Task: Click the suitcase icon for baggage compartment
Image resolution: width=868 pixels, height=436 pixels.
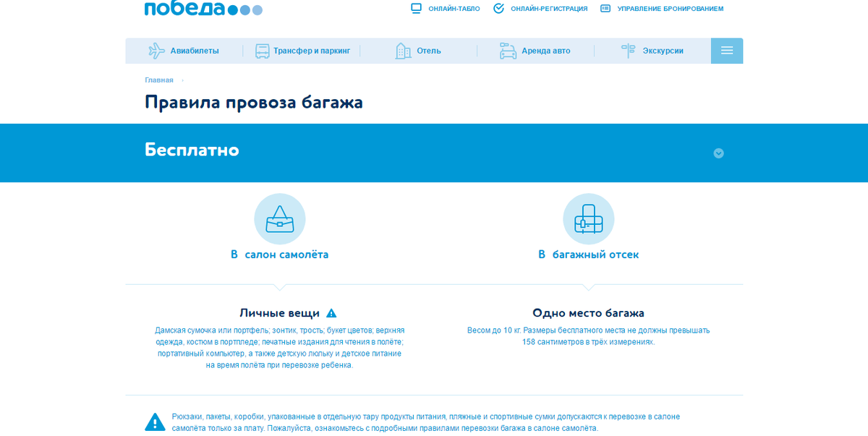Action: 589,218
